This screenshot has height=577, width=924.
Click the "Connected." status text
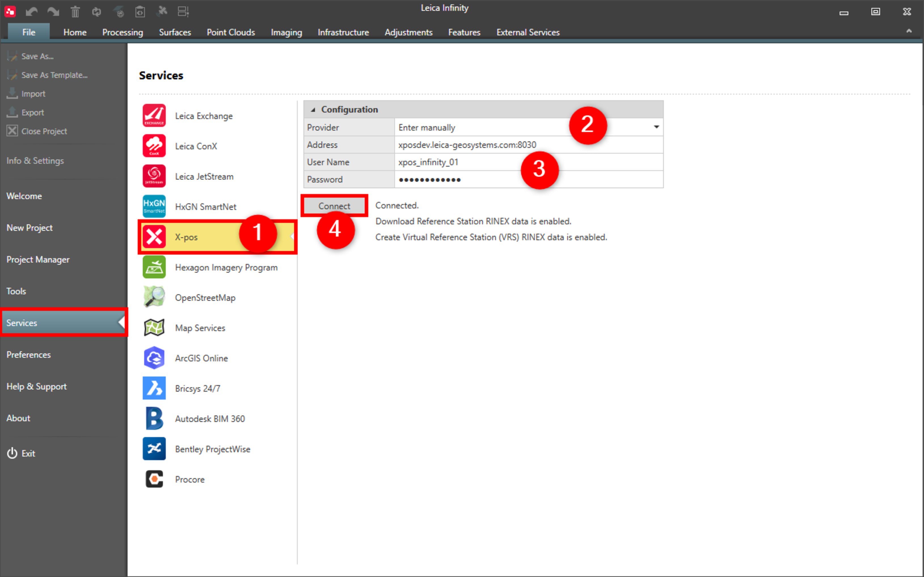[x=396, y=205]
